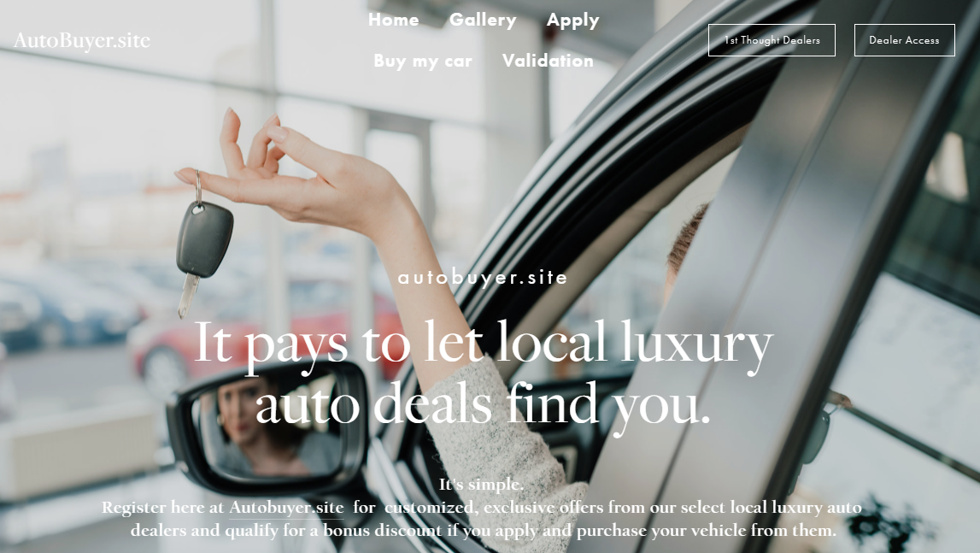The height and width of the screenshot is (553, 980).
Task: Open the Dealer Access button
Action: 904,40
